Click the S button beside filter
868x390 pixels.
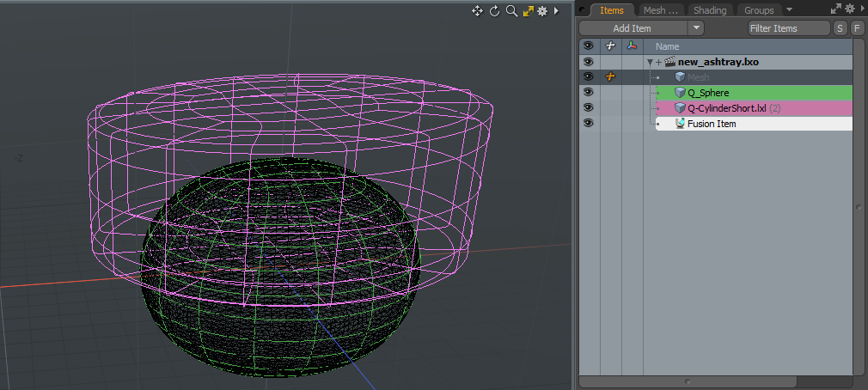840,28
